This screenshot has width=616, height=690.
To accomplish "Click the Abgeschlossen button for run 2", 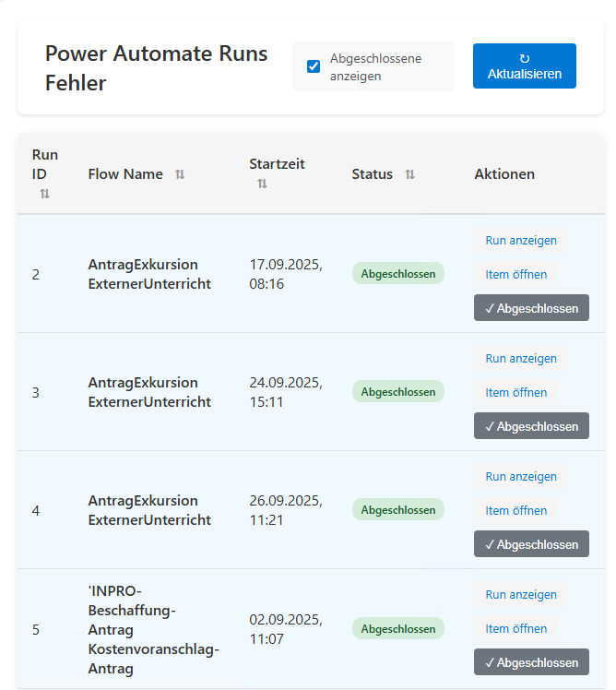I will pyautogui.click(x=531, y=308).
